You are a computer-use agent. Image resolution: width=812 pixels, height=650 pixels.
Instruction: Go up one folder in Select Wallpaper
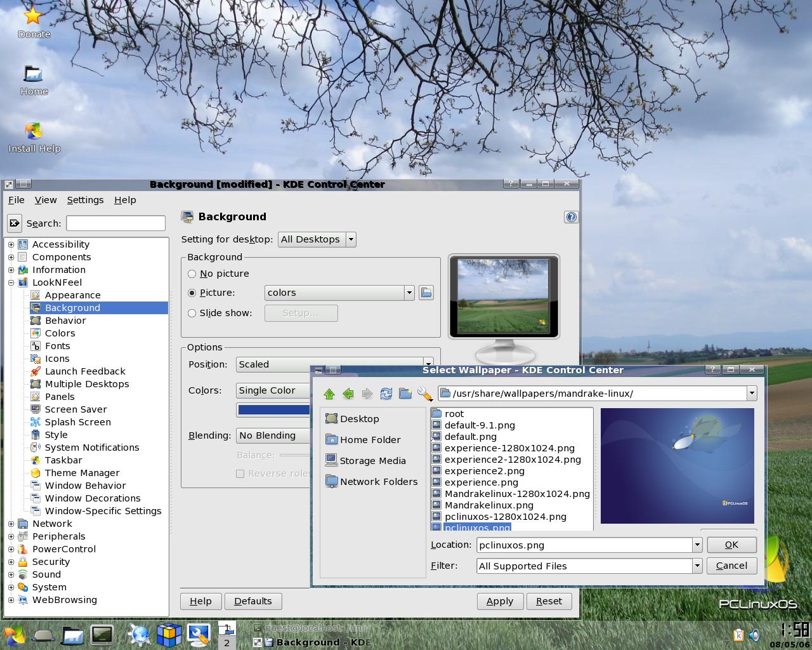tap(329, 394)
